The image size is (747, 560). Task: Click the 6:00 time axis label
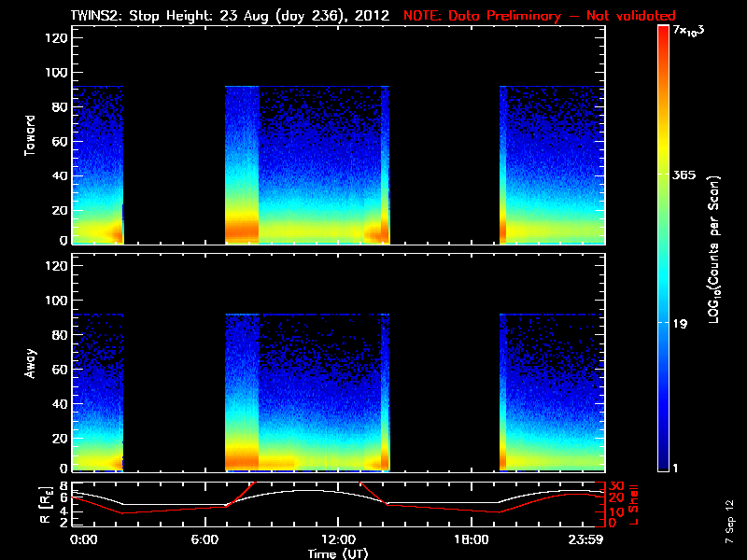pos(204,540)
